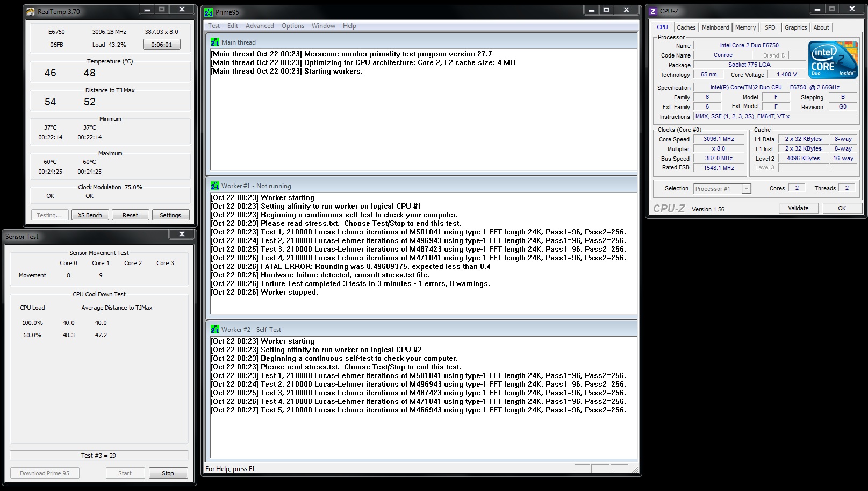Click the '06FB' CPUID value in RealTemp
This screenshot has height=491, width=868.
(56, 45)
